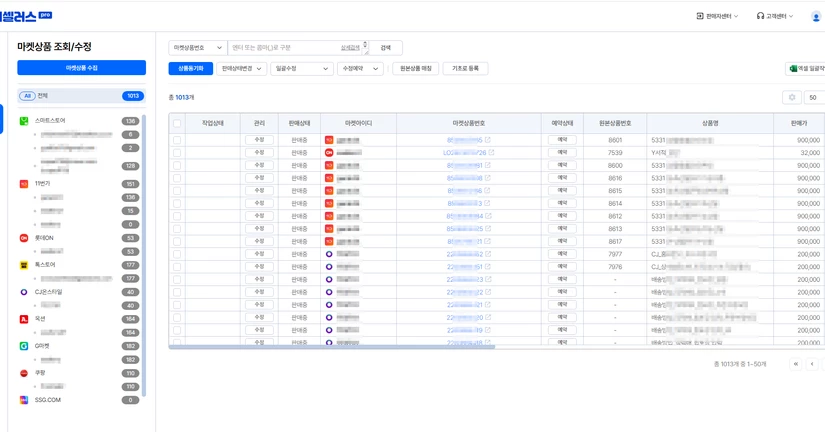Click the 판매자센터 icon in the header
This screenshot has width=825, height=432.
[x=700, y=16]
